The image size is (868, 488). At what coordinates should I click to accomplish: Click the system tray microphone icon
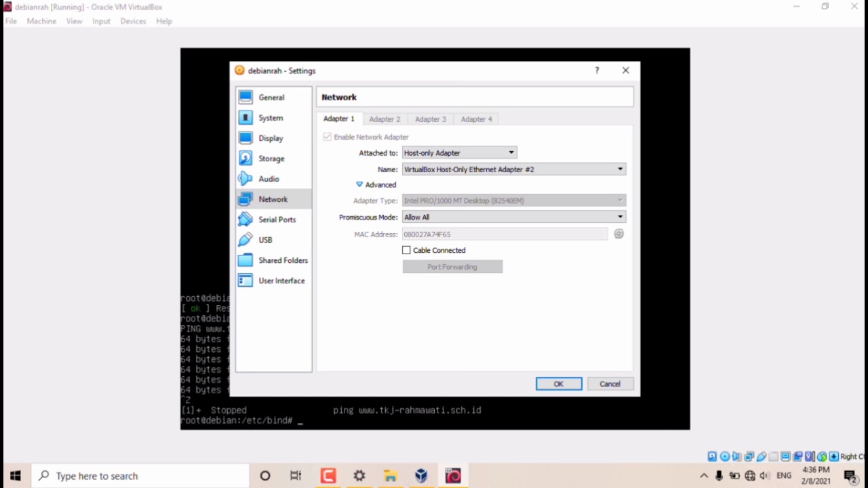click(x=719, y=476)
